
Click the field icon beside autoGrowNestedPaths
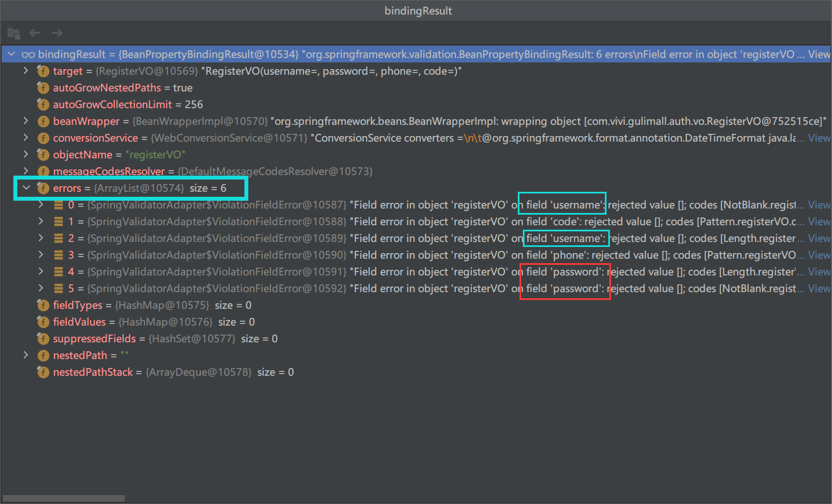(43, 88)
